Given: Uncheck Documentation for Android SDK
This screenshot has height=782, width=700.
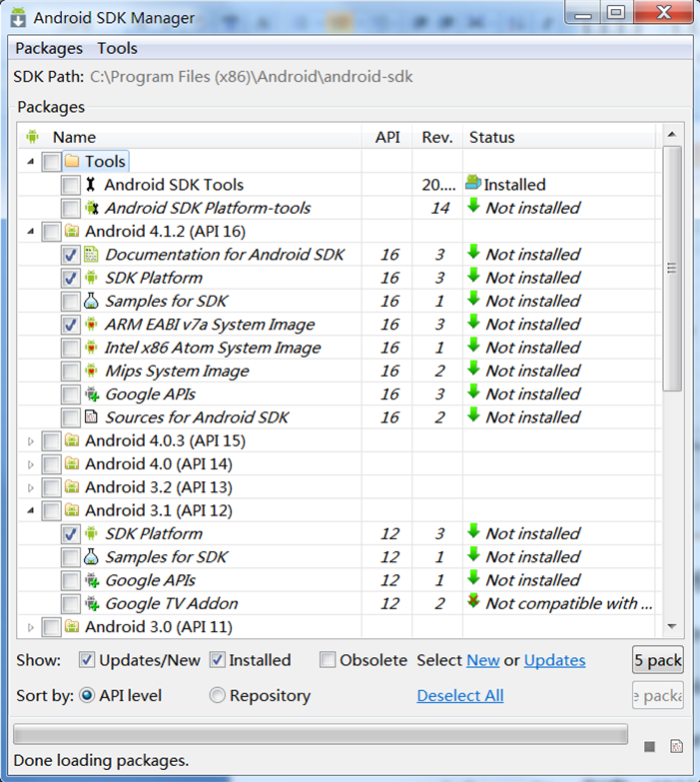Looking at the screenshot, I should [70, 255].
